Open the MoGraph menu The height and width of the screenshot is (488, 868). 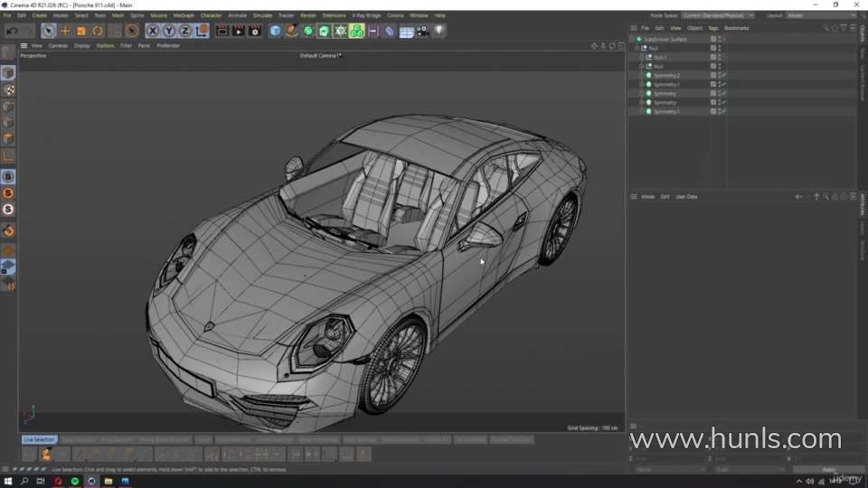(x=184, y=15)
